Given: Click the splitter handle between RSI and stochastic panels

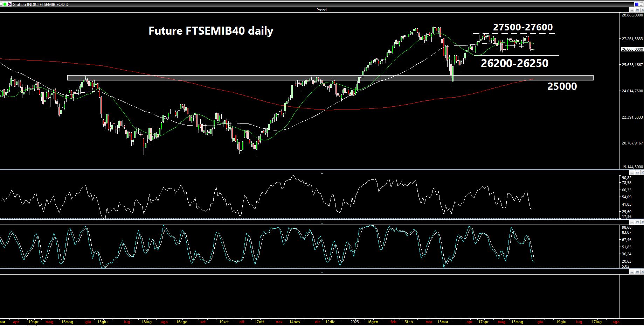Looking at the screenshot, I should click(x=322, y=222).
